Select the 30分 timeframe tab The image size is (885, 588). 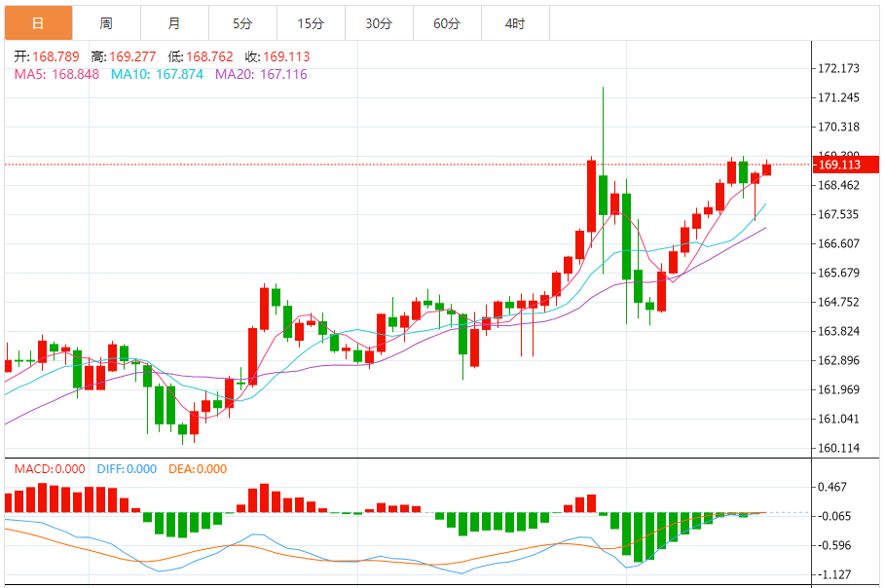[x=380, y=23]
